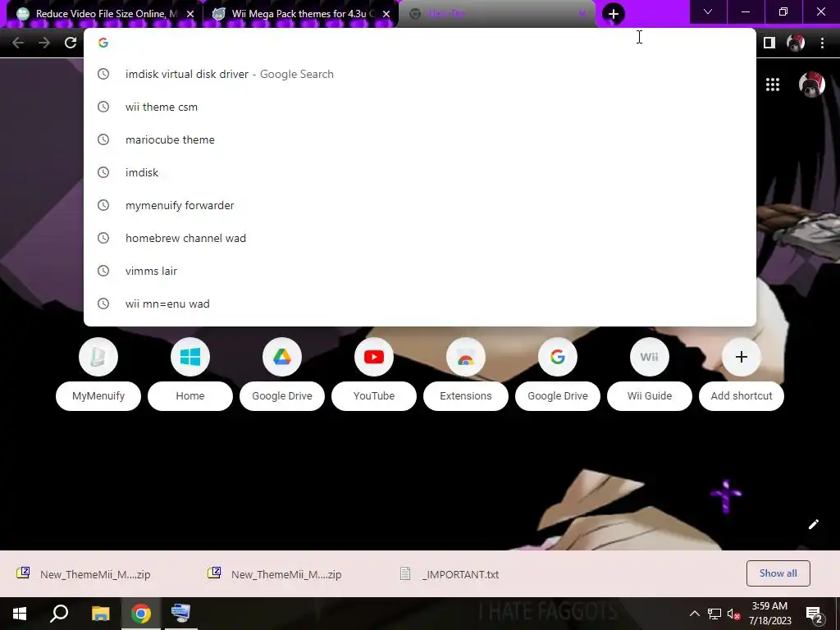Viewport: 840px width, 630px height.
Task: Click the Wii Guide label
Action: point(650,396)
